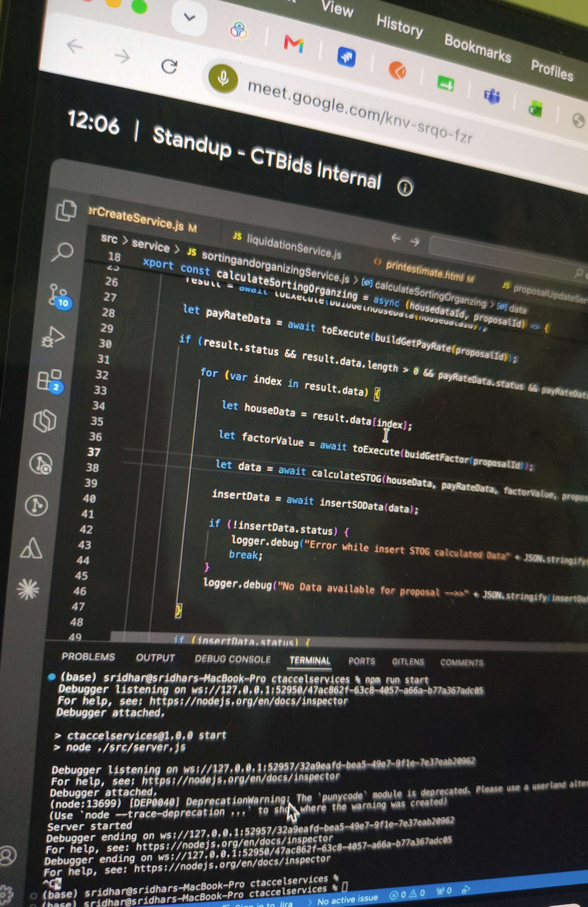Switch to the liquidationService.js editor tab
The width and height of the screenshot is (588, 907).
288,246
